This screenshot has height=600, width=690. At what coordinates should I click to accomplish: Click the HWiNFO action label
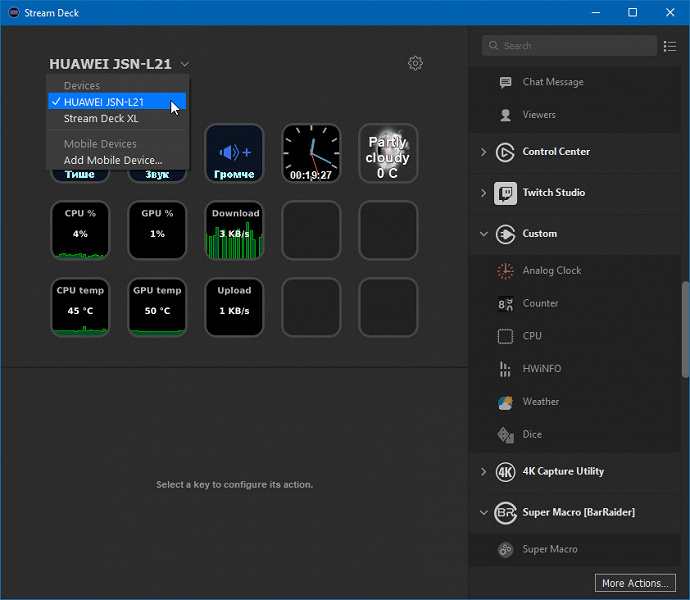point(542,369)
